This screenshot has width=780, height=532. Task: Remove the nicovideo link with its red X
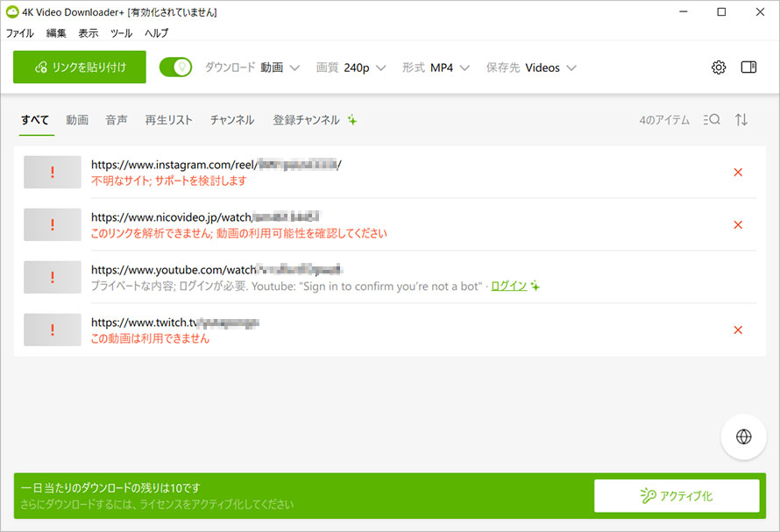(x=738, y=224)
